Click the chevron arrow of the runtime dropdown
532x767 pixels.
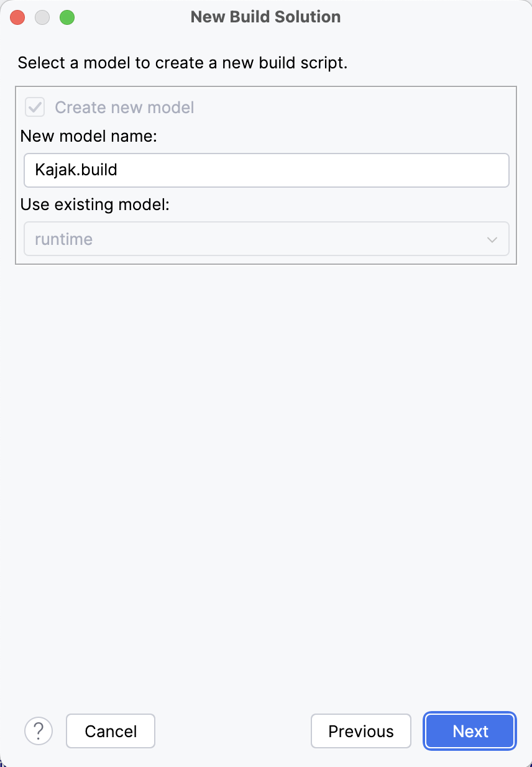pyautogui.click(x=492, y=239)
